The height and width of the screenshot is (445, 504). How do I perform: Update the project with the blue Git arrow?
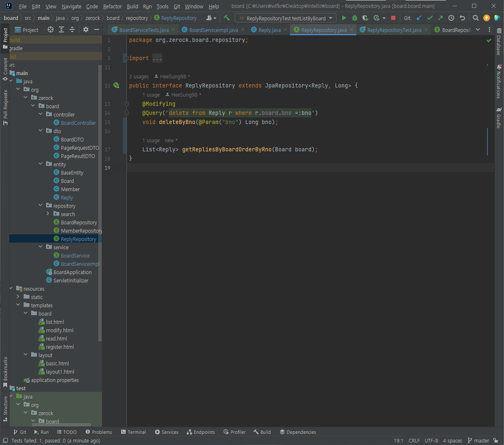click(419, 18)
